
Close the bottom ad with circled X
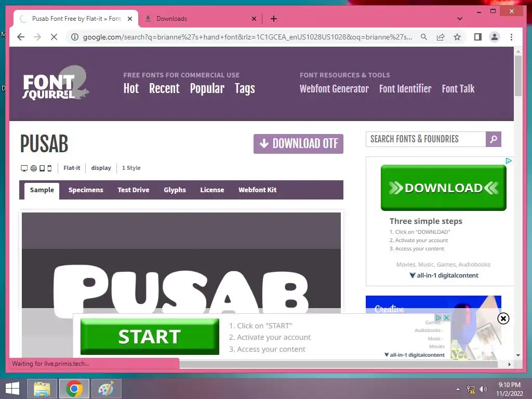click(503, 318)
